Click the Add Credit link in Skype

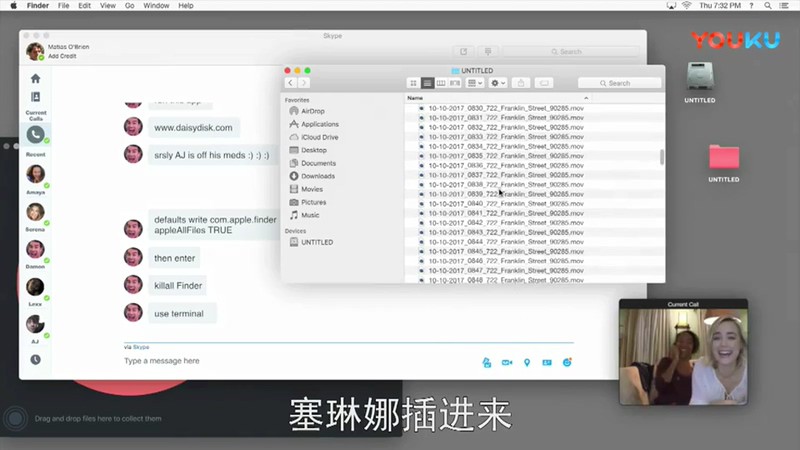[x=62, y=56]
